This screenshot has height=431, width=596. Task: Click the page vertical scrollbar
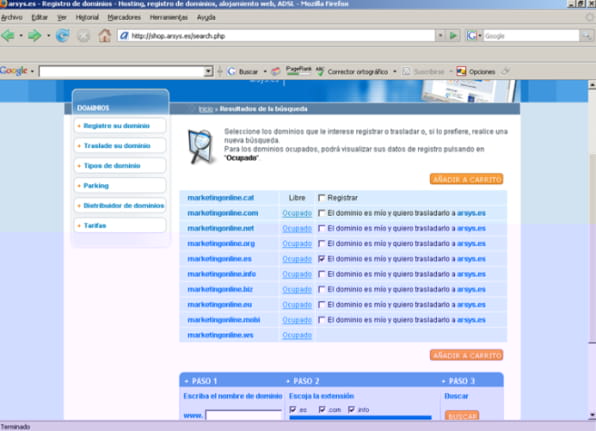(x=592, y=250)
